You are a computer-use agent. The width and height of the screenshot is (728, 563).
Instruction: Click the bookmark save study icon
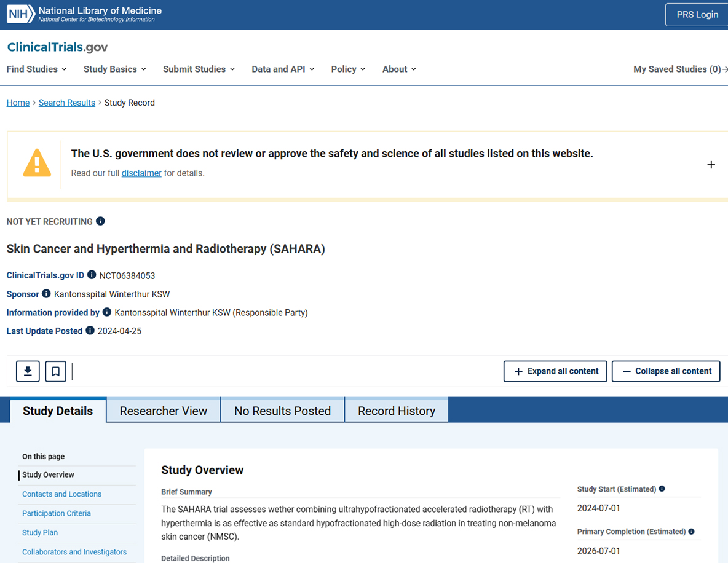pos(55,371)
